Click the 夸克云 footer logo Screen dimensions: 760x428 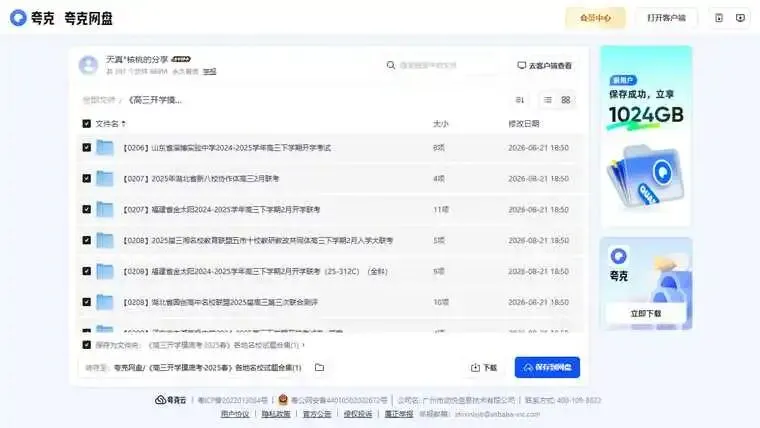(171, 400)
